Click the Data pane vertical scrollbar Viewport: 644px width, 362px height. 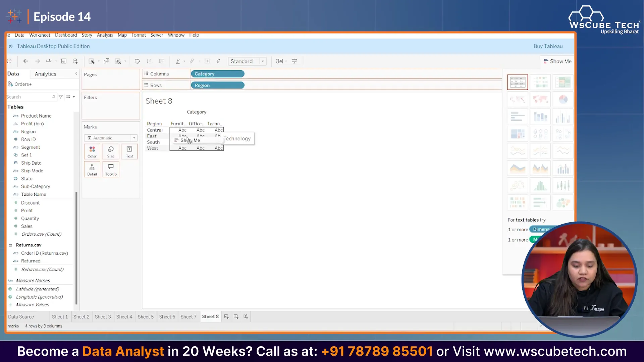(76, 248)
